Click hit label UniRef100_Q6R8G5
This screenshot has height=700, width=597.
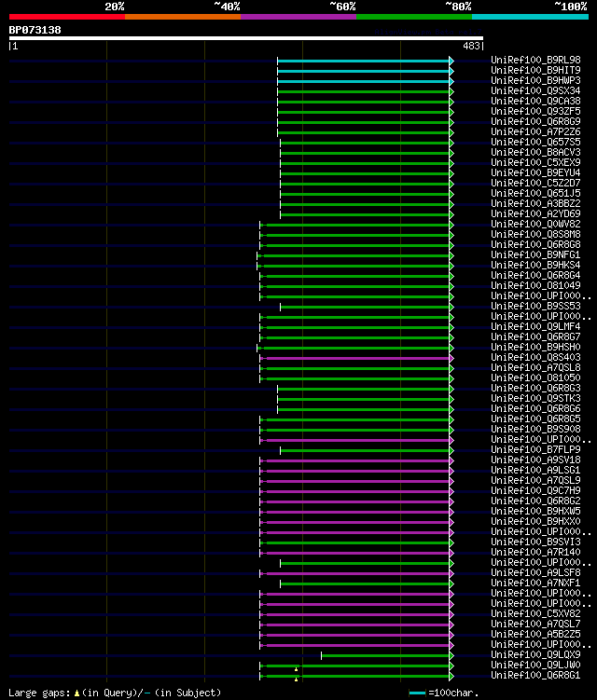point(535,419)
